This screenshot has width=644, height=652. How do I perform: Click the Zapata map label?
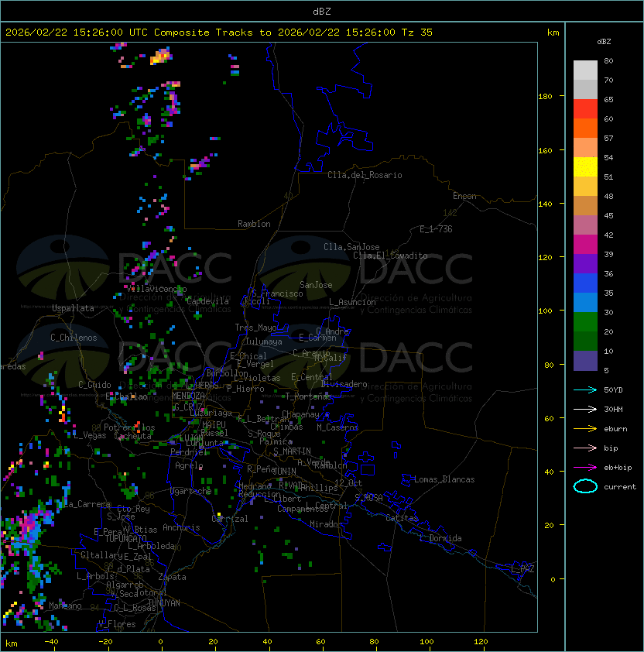click(x=172, y=577)
